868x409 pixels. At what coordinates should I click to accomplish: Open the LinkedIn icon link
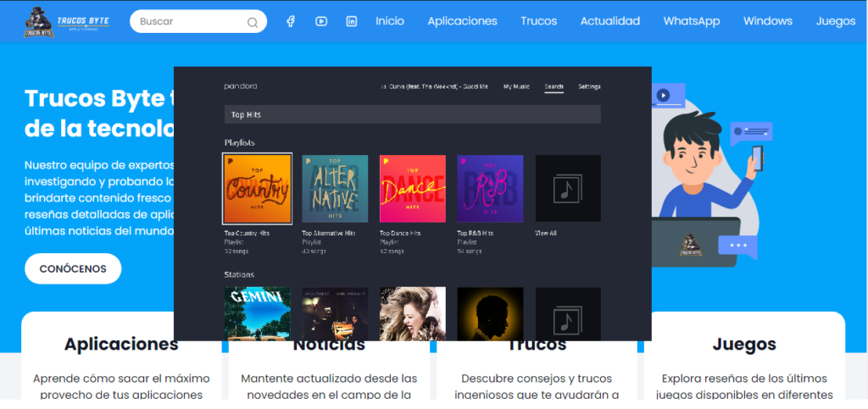[352, 21]
